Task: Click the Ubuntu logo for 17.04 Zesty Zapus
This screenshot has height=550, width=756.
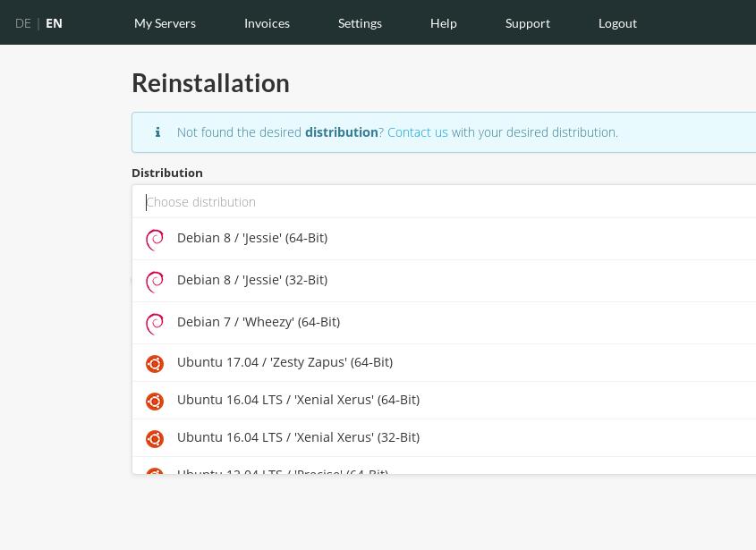Action: pos(155,363)
